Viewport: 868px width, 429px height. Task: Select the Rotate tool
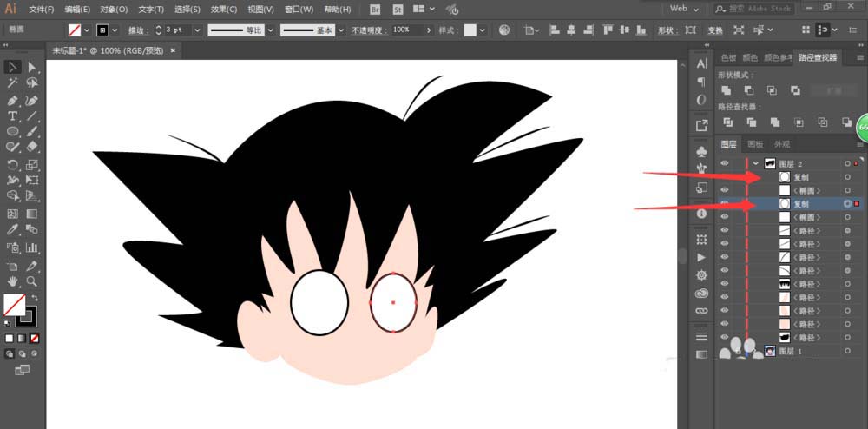13,164
